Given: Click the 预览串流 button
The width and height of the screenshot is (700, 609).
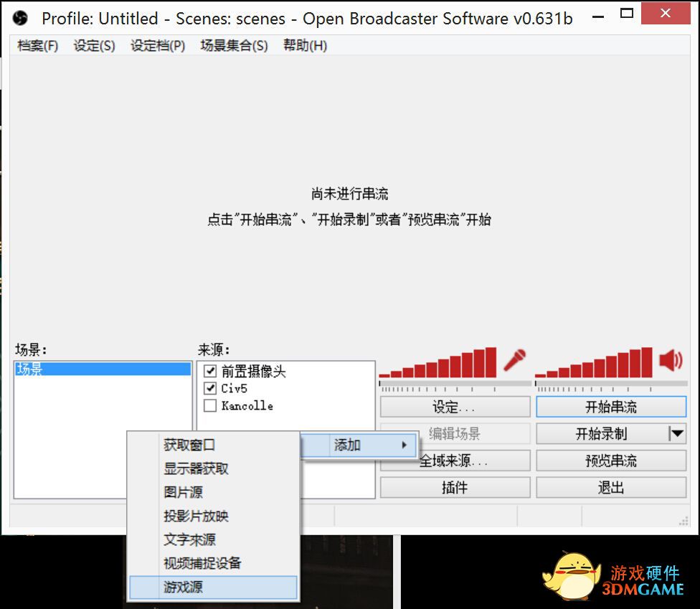Looking at the screenshot, I should coord(611,461).
